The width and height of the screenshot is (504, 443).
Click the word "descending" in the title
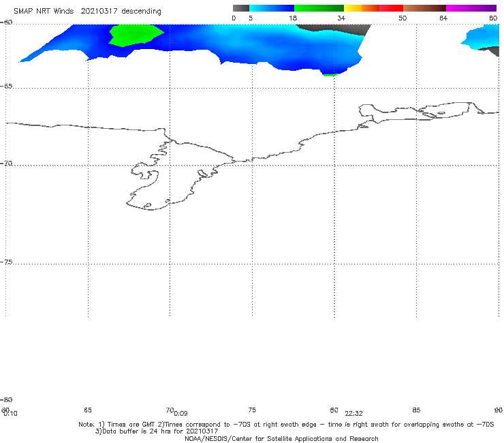[141, 12]
